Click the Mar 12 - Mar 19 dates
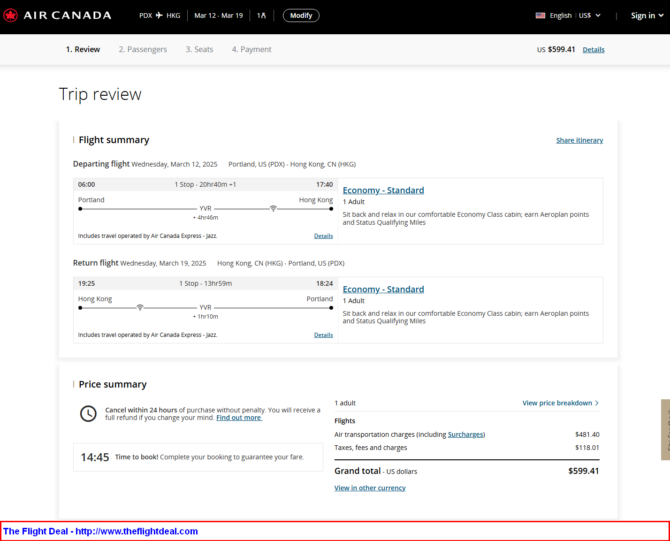The width and height of the screenshot is (670, 541). pos(218,15)
